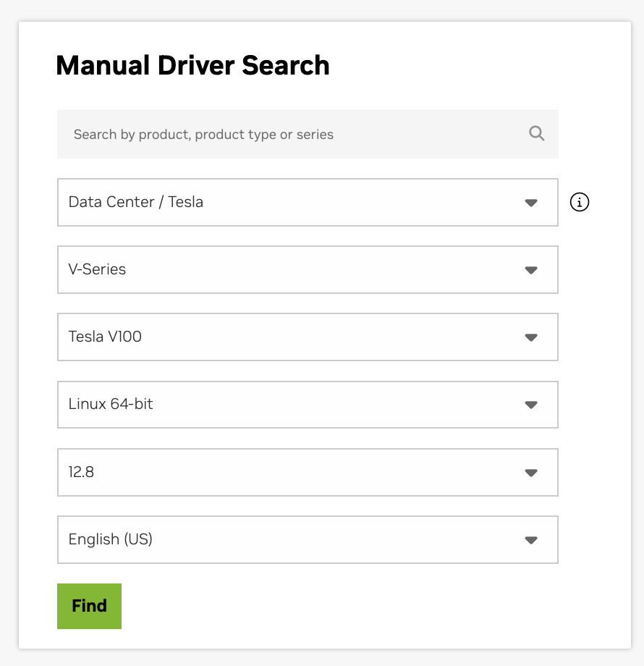The image size is (644, 666).
Task: Expand the Linux 64-bit dropdown arrow
Action: [x=531, y=405]
